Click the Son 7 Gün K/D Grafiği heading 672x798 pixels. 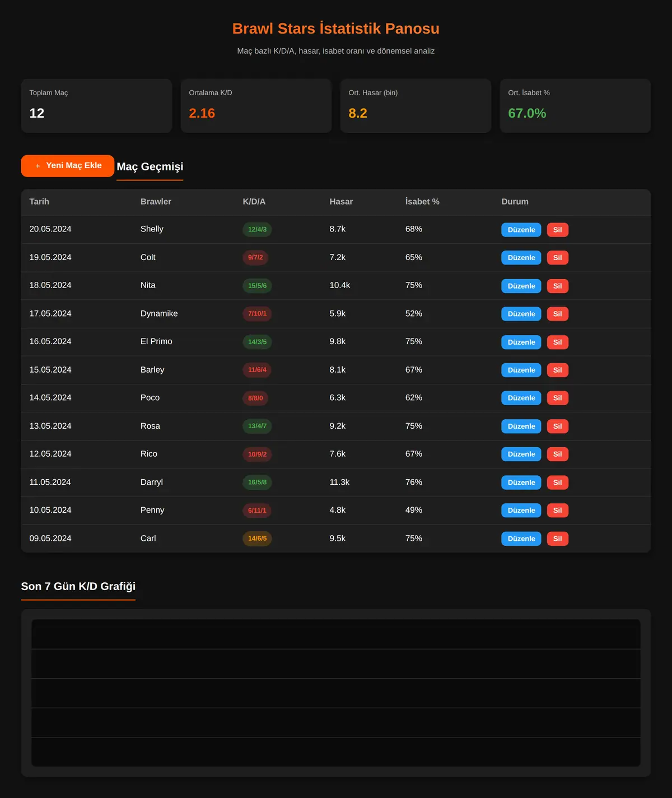(x=78, y=586)
